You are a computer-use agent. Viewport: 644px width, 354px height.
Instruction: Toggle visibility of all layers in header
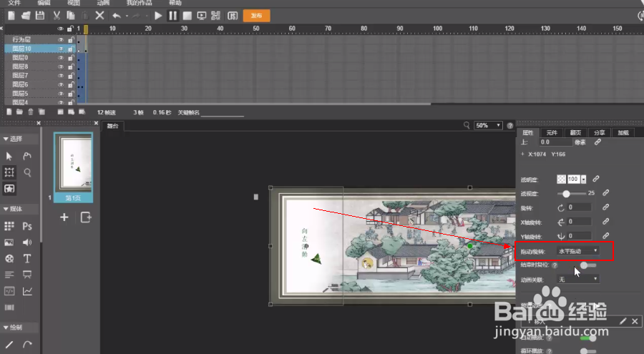[x=61, y=29]
